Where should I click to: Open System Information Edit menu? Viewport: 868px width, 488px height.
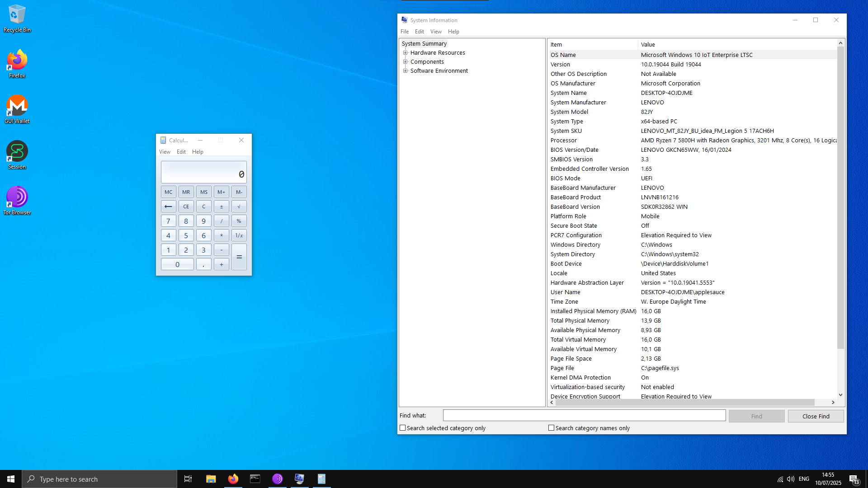tap(420, 32)
